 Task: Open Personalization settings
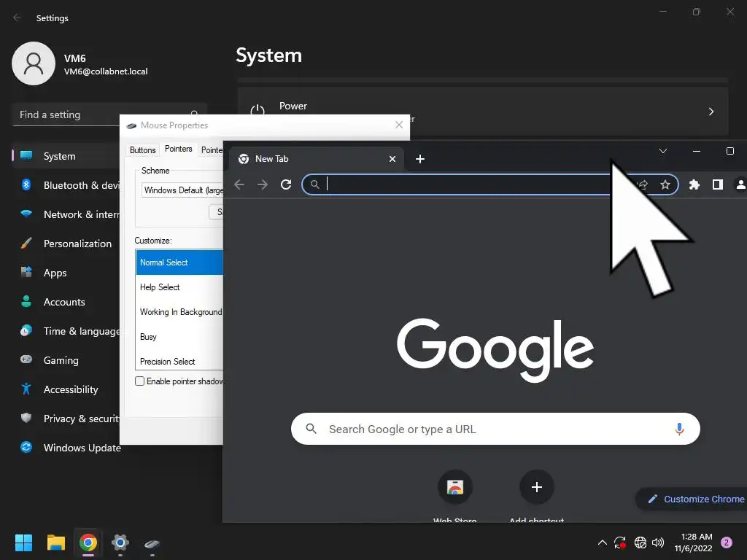coord(66,244)
